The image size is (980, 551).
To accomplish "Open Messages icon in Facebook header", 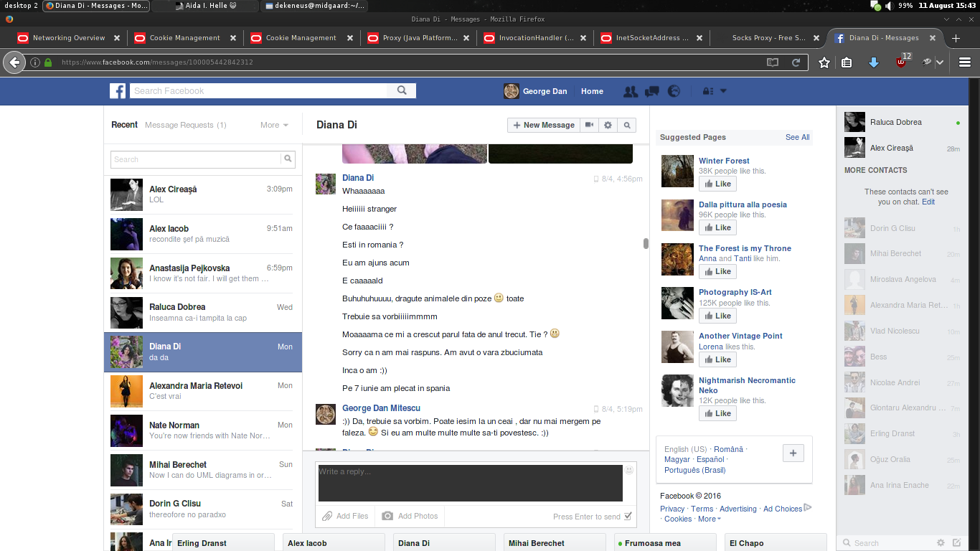I will click(652, 91).
